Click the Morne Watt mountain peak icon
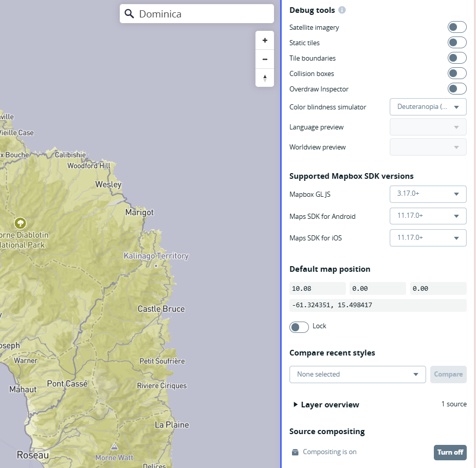Image resolution: width=476 pixels, height=468 pixels. click(114, 447)
